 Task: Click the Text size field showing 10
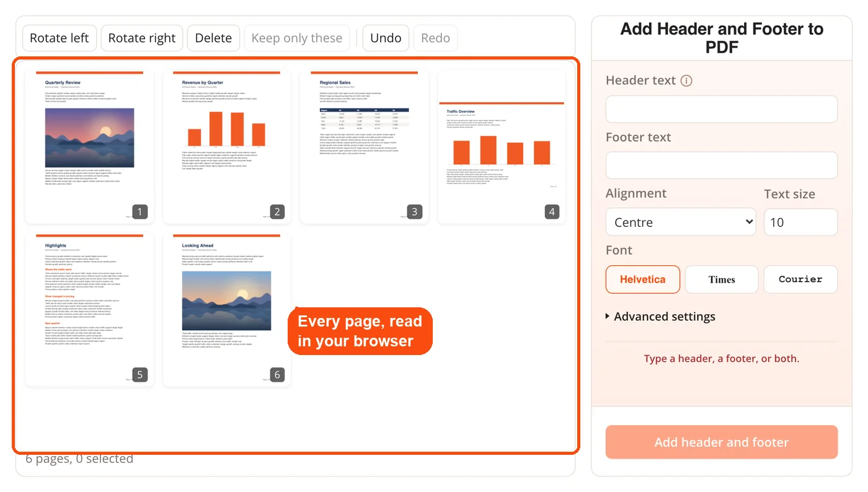pos(800,222)
